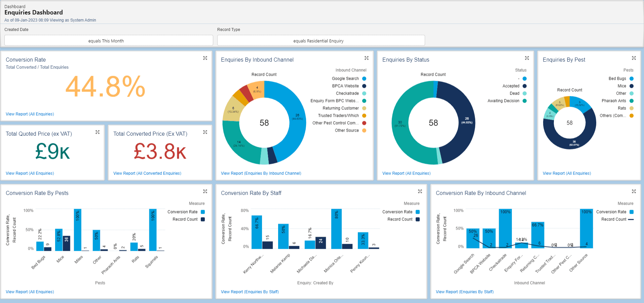Click the BPCA Website legend swatch

point(364,86)
